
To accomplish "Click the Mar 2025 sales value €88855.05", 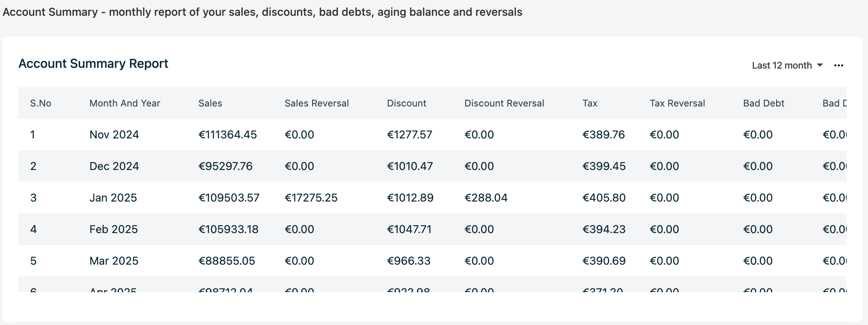I will click(x=226, y=261).
